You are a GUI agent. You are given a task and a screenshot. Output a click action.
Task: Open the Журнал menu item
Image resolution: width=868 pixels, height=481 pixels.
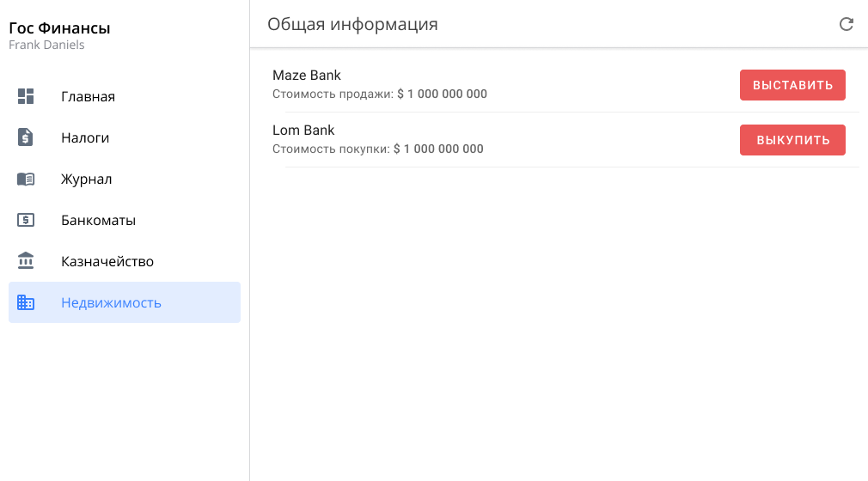click(x=87, y=179)
